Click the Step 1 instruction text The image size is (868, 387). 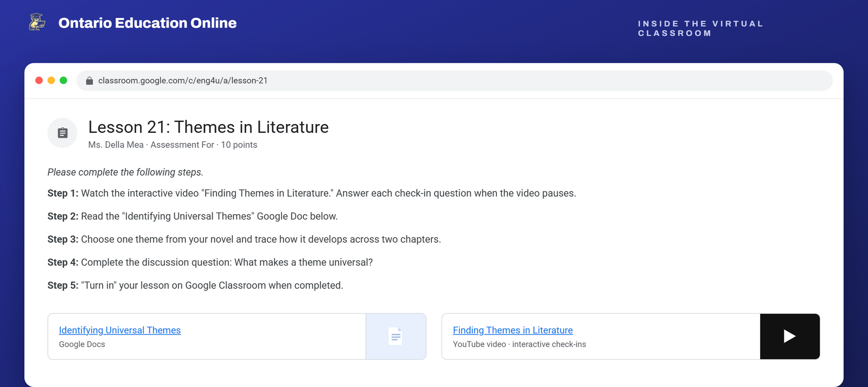[x=312, y=193]
